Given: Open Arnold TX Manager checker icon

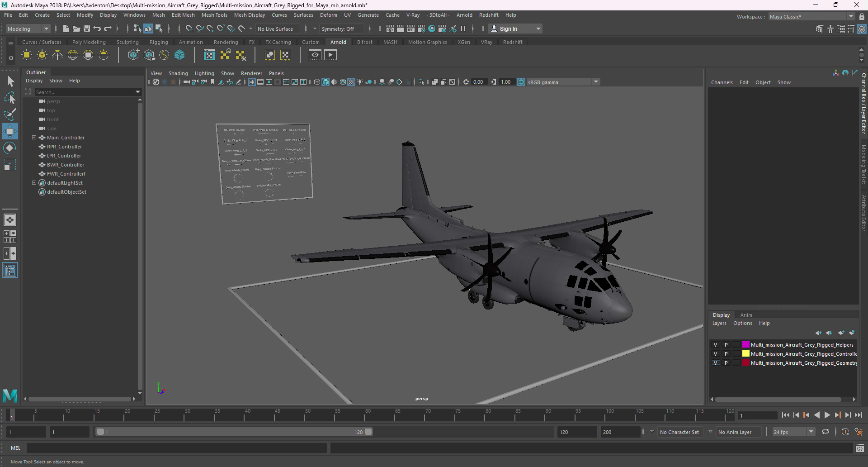Looking at the screenshot, I should point(209,55).
